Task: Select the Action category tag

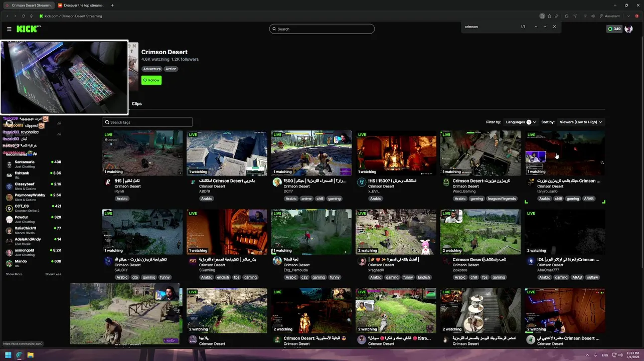Action: pyautogui.click(x=171, y=69)
